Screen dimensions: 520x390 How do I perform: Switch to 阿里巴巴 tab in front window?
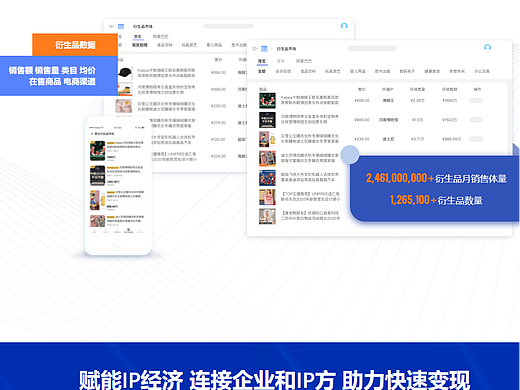click(304, 61)
